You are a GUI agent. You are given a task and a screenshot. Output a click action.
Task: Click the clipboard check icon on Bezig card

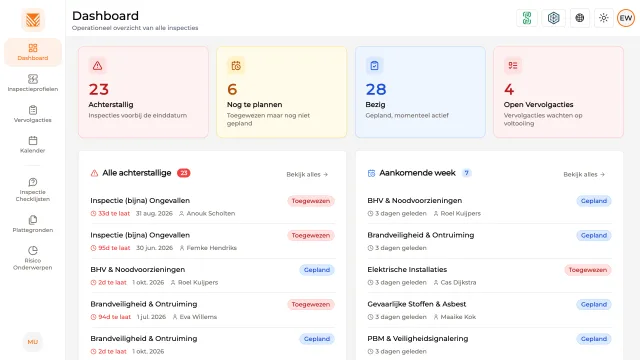374,65
